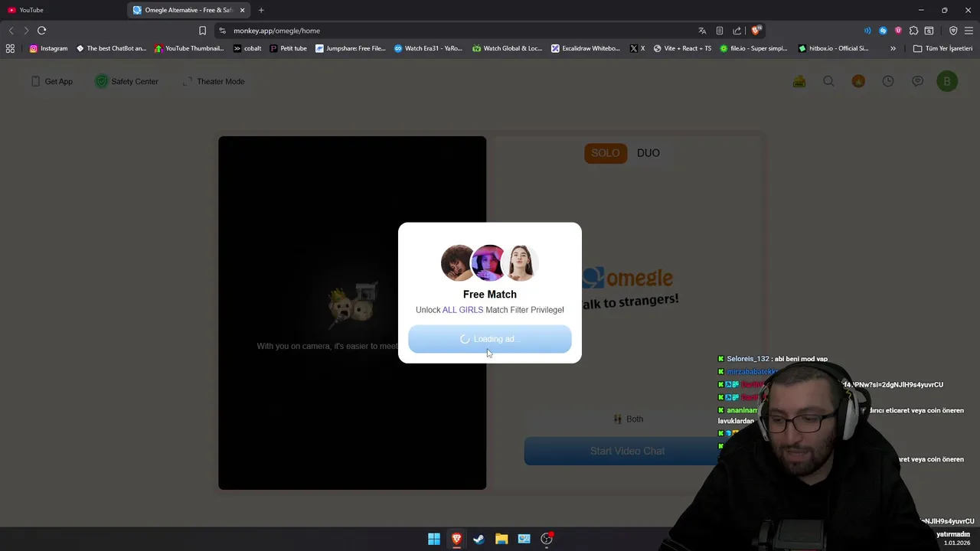Image resolution: width=980 pixels, height=551 pixels.
Task: Open Vite + React + TS bookmark
Action: point(682,48)
